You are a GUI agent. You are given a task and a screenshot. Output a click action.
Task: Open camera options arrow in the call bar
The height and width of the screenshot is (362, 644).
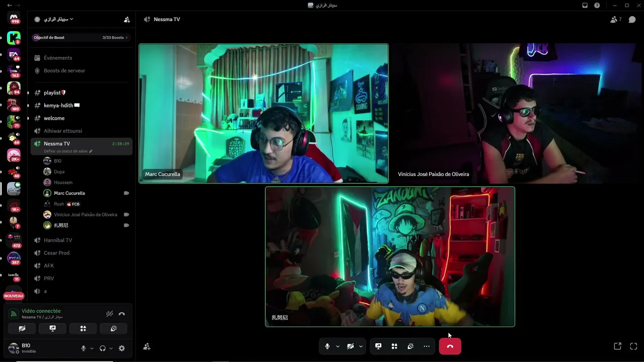click(x=361, y=346)
